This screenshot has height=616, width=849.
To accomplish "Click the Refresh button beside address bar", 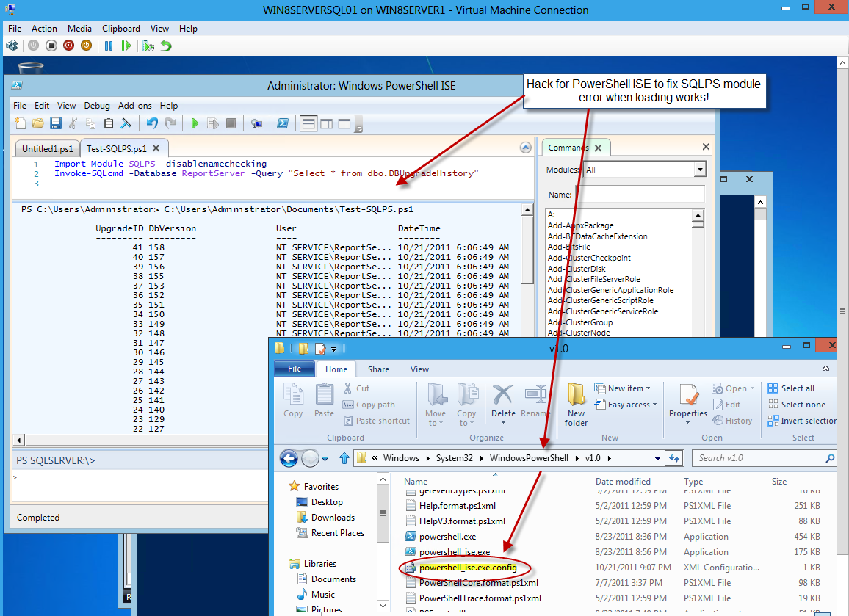I will [x=674, y=458].
